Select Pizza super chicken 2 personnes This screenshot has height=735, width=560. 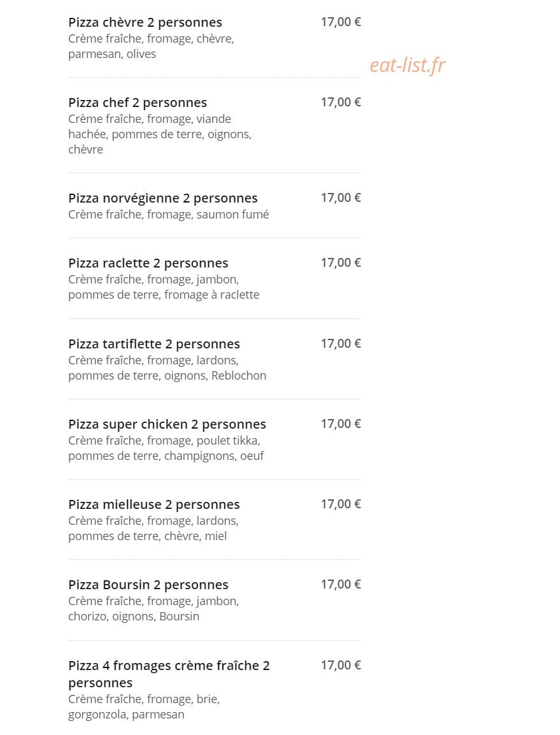[167, 424]
